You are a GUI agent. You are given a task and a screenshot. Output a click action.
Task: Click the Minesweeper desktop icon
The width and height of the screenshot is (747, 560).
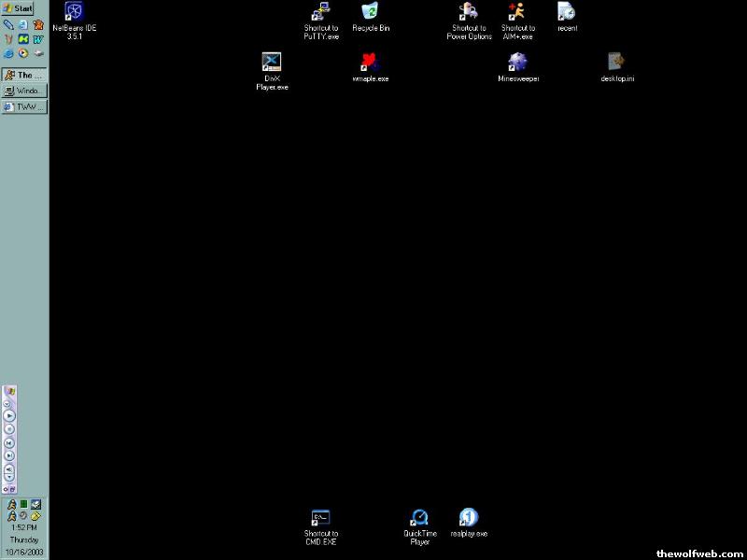[517, 63]
